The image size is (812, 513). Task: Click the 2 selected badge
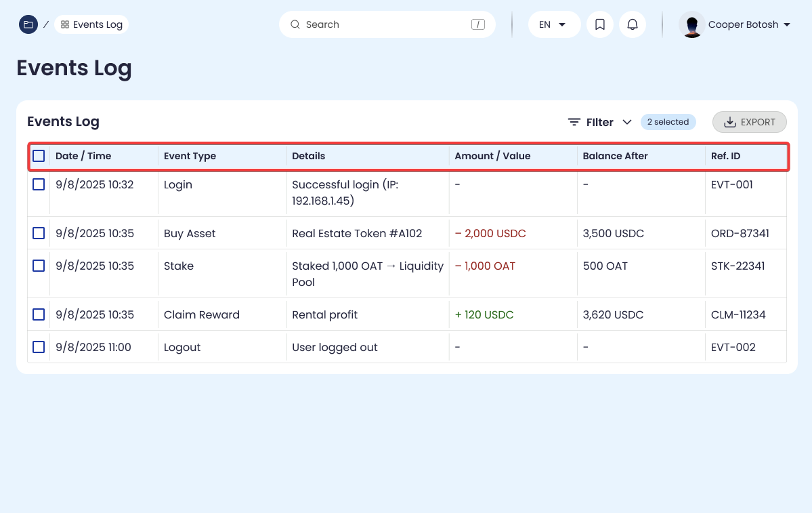[x=668, y=122]
